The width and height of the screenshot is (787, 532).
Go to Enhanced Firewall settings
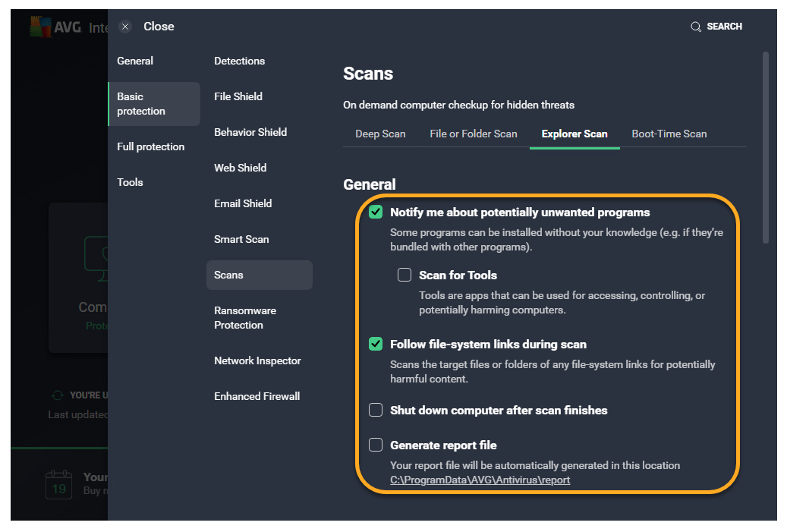tap(257, 397)
